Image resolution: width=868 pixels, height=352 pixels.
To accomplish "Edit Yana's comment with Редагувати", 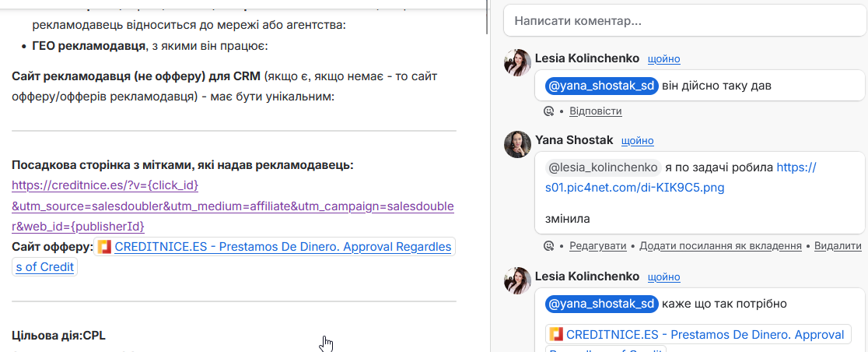I will [597, 246].
